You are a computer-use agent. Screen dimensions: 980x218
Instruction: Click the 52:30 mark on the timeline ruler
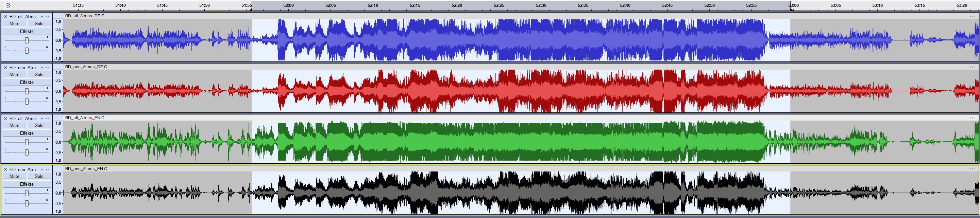[x=541, y=5]
